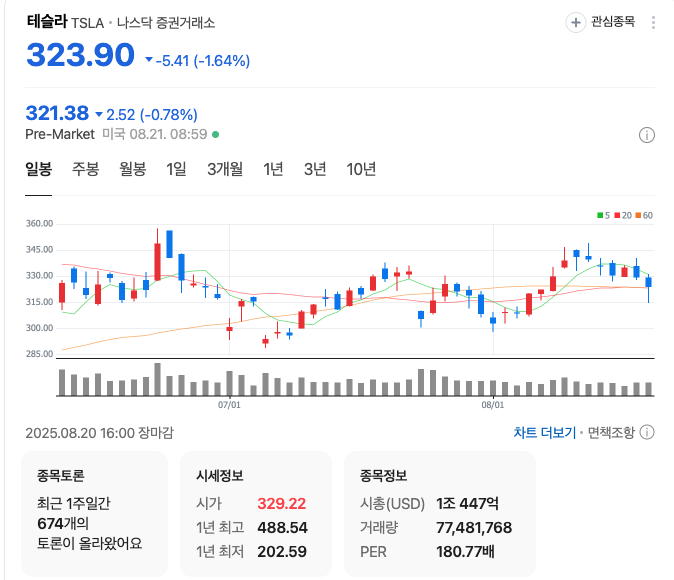
Task: Select the 3년 chart period tab
Action: point(315,169)
